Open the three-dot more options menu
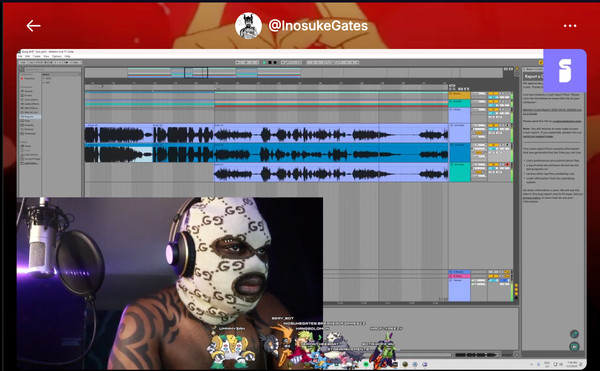Image resolution: width=600 pixels, height=371 pixels. [570, 26]
